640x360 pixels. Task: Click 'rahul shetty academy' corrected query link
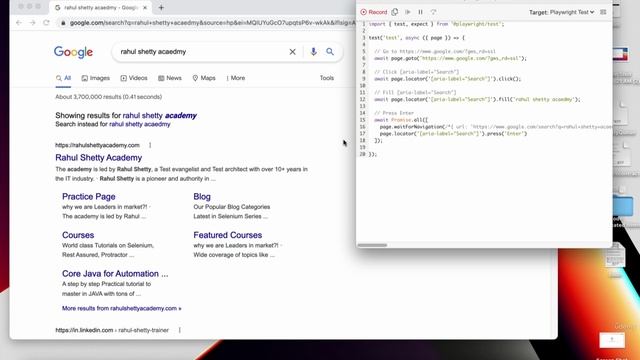click(160, 116)
